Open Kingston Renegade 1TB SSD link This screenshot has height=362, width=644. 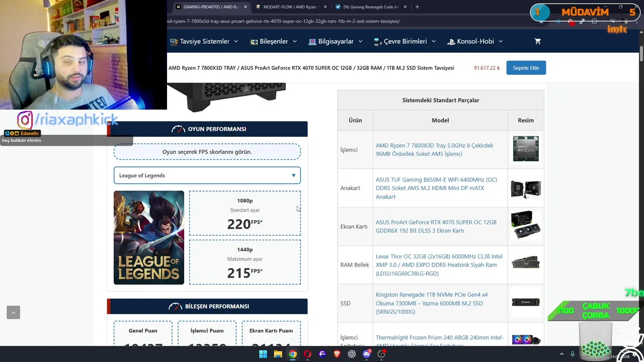point(432,303)
